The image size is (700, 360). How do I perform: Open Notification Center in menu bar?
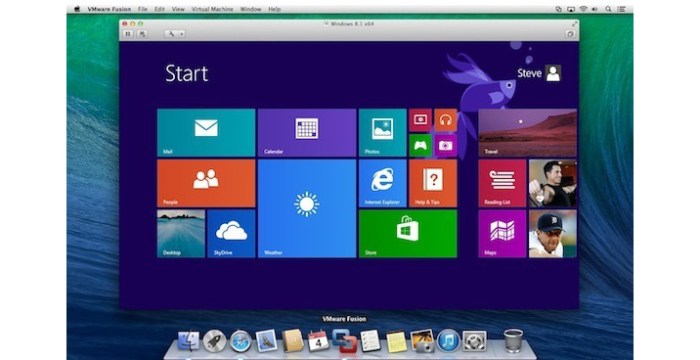[621, 9]
